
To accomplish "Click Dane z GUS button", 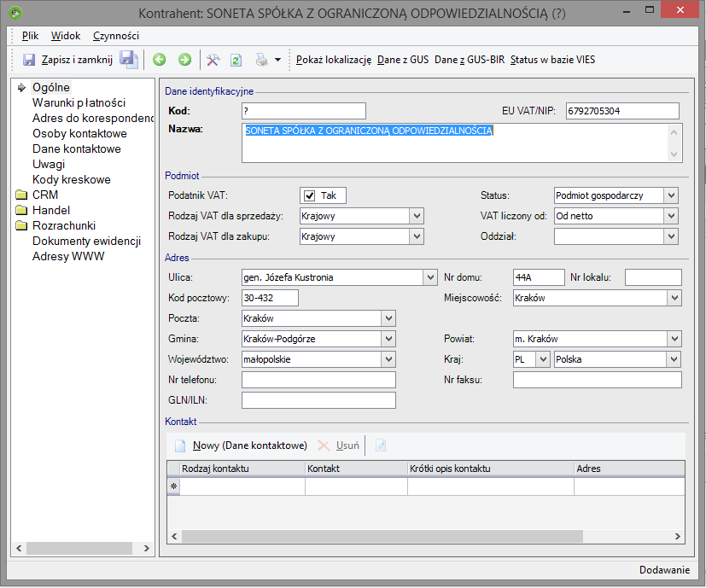I will pyautogui.click(x=403, y=60).
